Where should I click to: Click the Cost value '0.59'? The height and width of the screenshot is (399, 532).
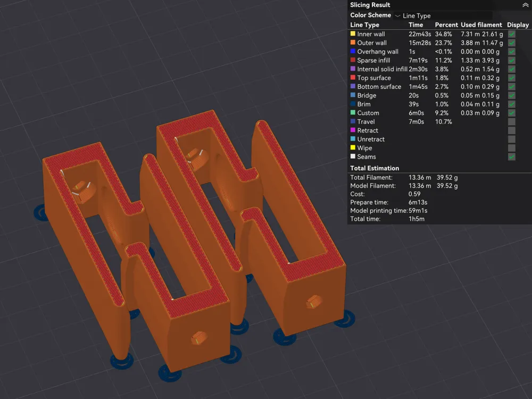[x=414, y=194]
